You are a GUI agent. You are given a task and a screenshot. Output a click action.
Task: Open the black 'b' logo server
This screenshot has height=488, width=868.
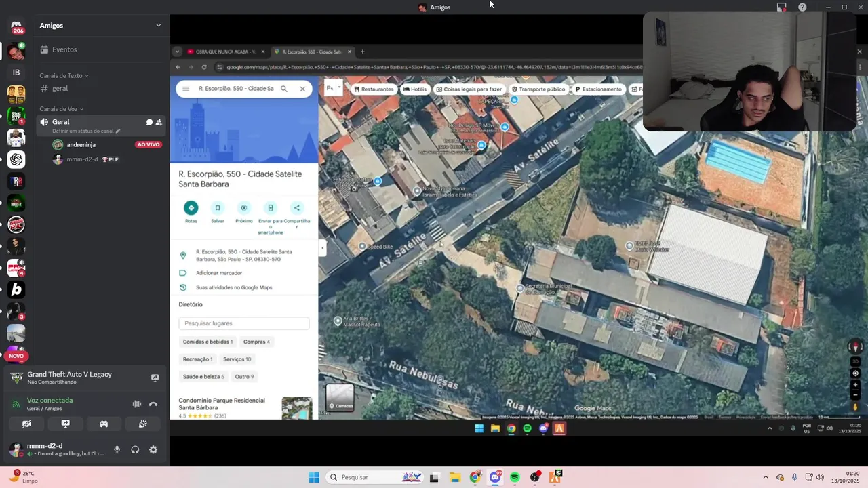pos(16,290)
